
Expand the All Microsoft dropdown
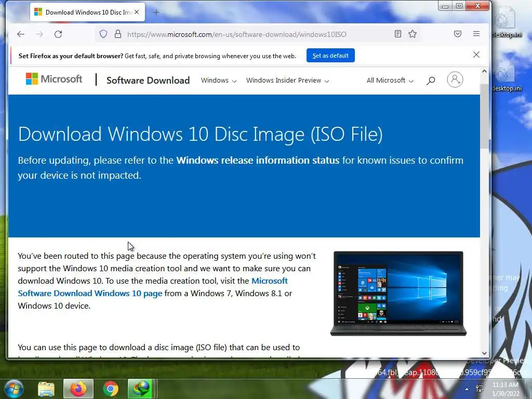pyautogui.click(x=390, y=81)
